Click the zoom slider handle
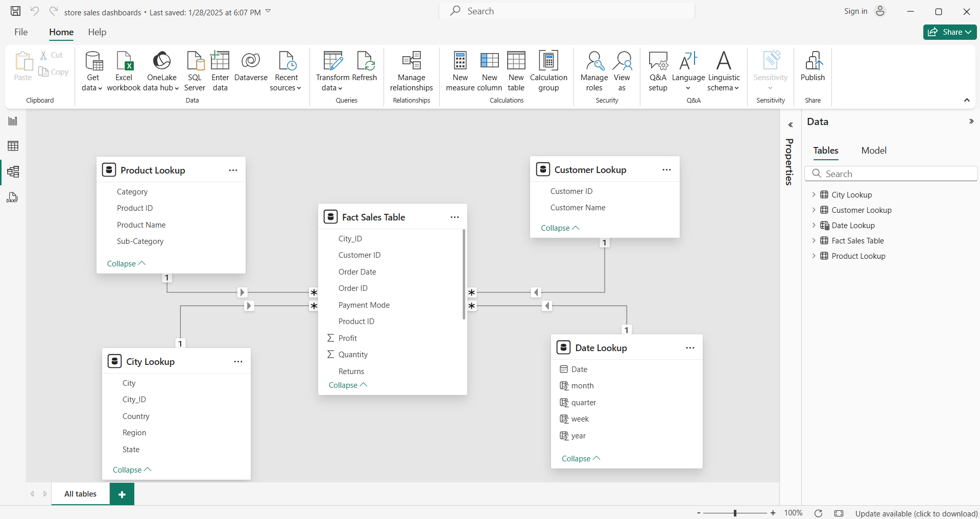 (x=735, y=513)
